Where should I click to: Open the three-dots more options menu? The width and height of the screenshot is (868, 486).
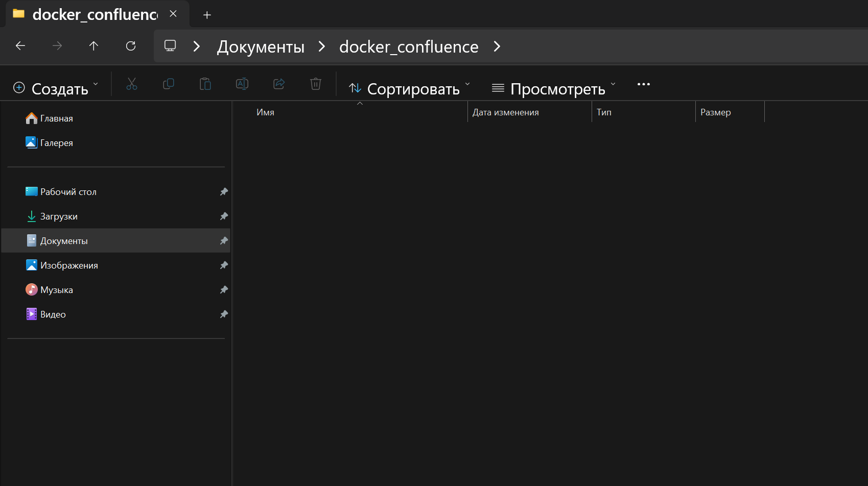click(x=644, y=84)
